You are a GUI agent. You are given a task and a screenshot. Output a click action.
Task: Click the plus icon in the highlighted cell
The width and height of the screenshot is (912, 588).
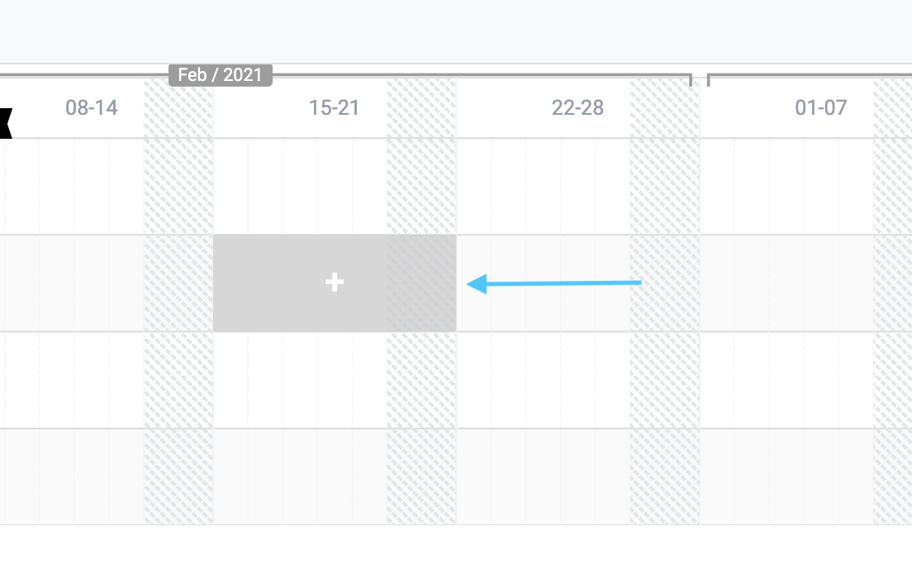coord(335,282)
